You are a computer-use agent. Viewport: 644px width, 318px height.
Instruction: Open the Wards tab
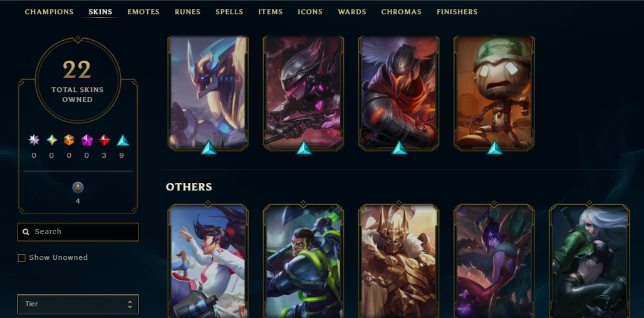click(352, 12)
